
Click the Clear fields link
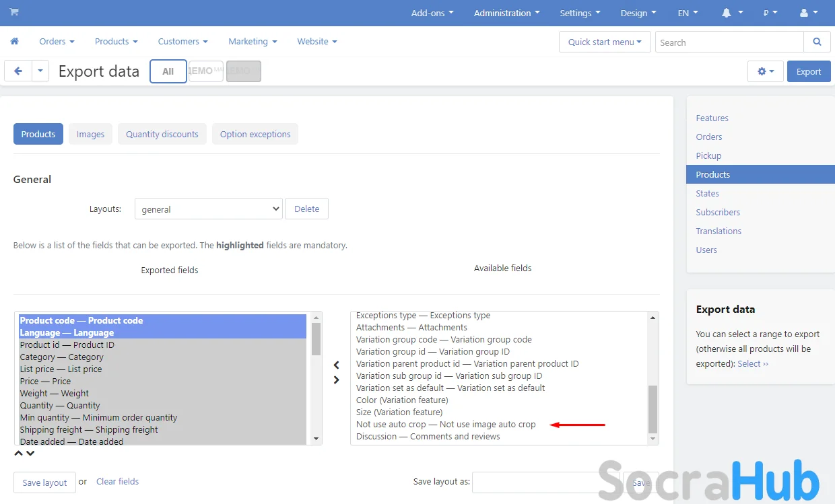117,481
